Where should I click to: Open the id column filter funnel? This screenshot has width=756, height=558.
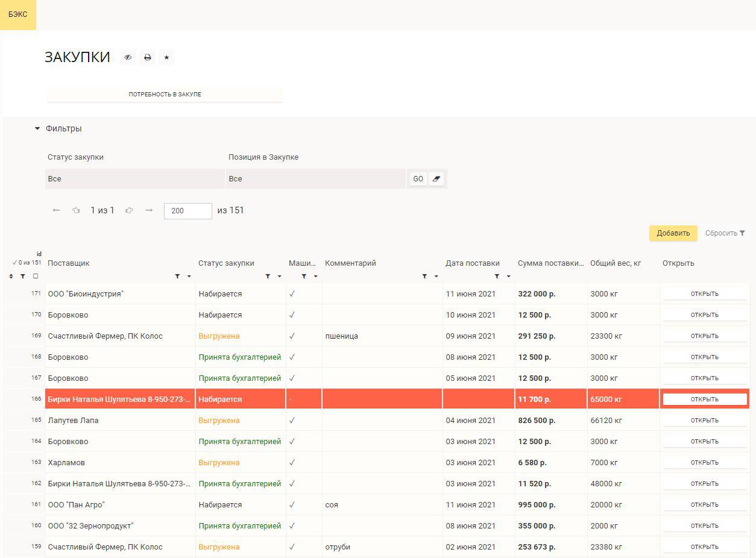coord(23,276)
